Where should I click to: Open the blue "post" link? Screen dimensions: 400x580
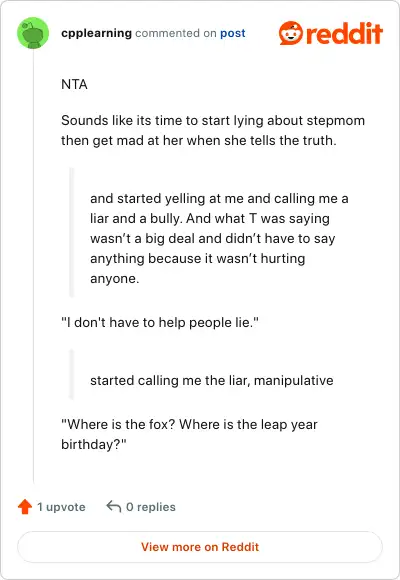coord(233,33)
